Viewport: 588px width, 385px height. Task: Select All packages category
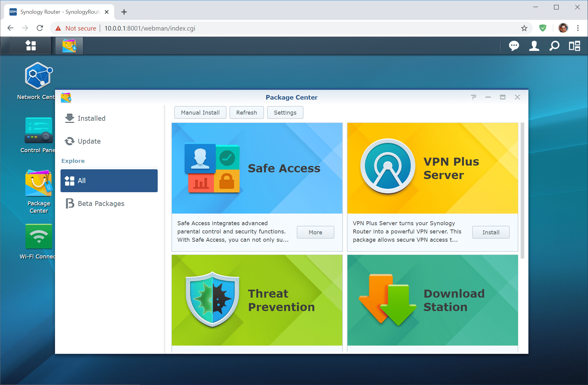point(109,180)
